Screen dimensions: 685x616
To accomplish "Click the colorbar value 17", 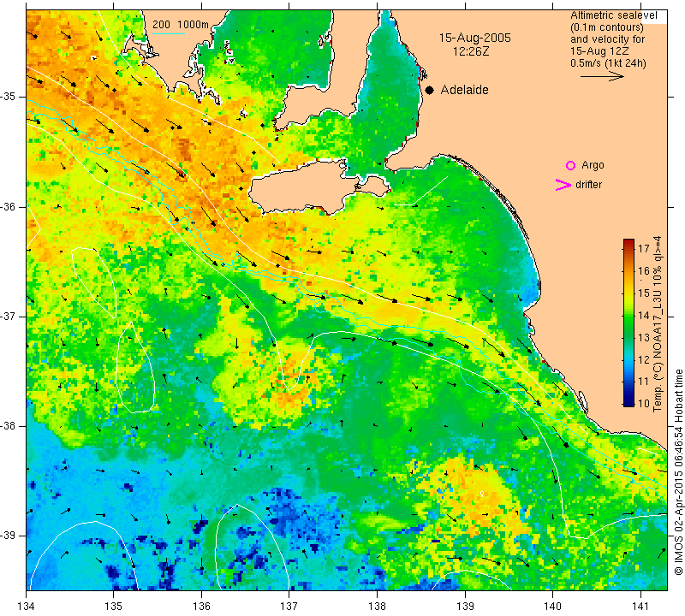I will click(644, 249).
